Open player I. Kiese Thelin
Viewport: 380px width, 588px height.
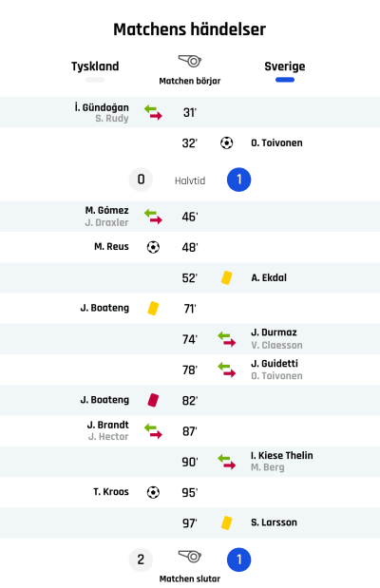click(282, 455)
